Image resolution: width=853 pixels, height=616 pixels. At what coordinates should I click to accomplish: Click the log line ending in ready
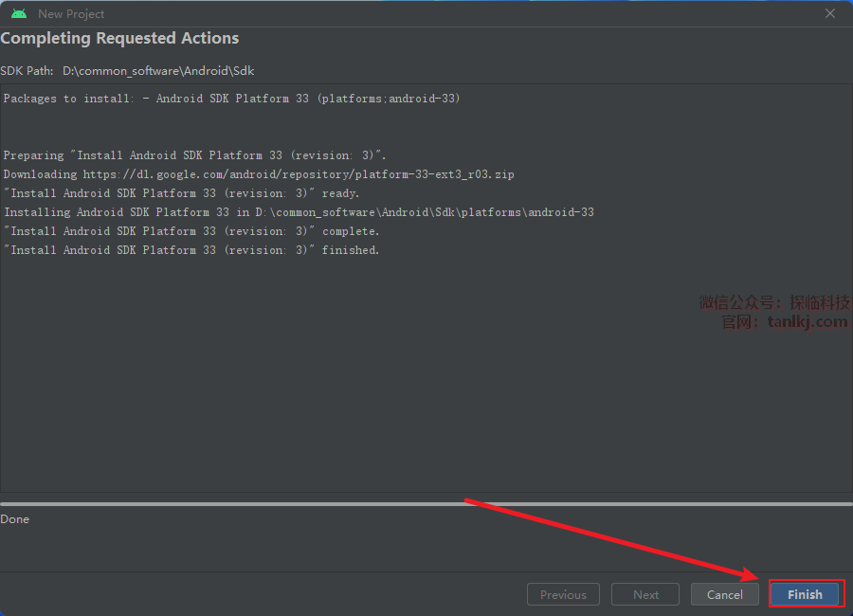click(182, 193)
